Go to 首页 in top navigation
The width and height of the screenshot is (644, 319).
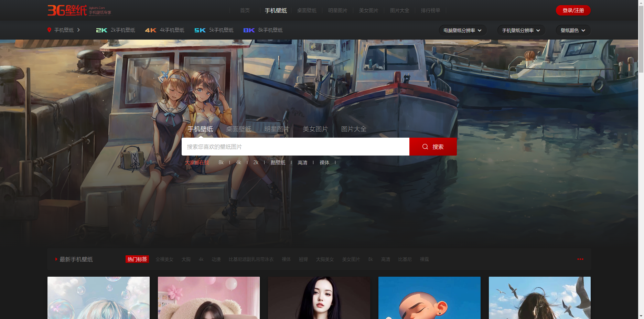[245, 10]
